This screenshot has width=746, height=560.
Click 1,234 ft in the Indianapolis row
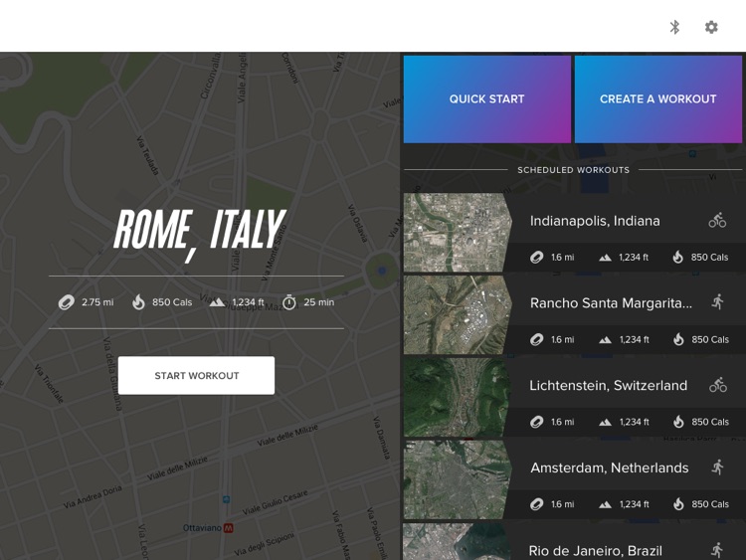tap(634, 258)
